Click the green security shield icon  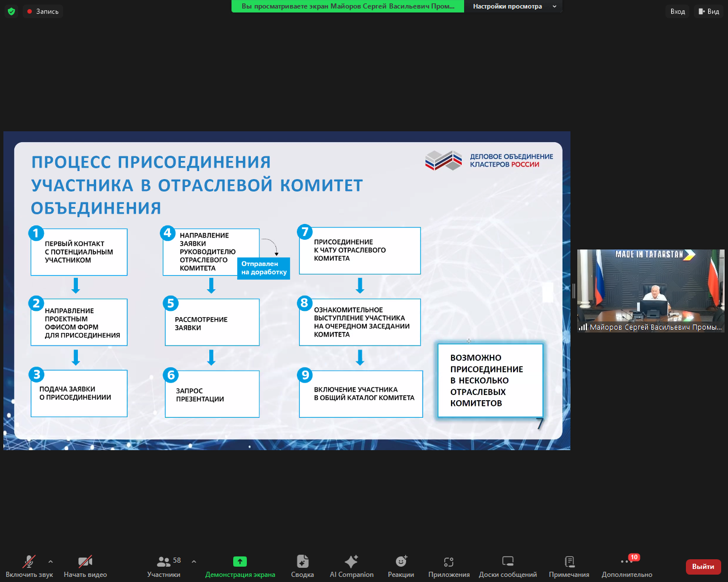[11, 11]
